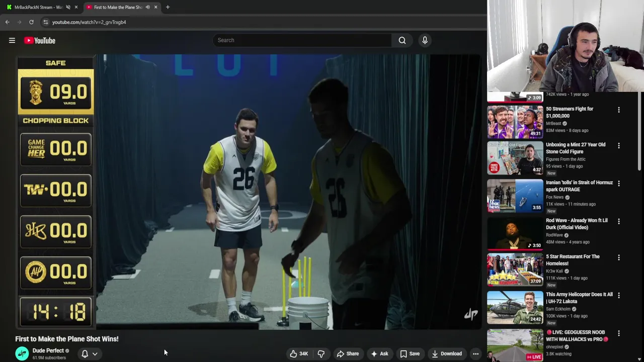The height and width of the screenshot is (362, 644).
Task: Click the Kr3w Kali channel name
Action: (x=554, y=271)
